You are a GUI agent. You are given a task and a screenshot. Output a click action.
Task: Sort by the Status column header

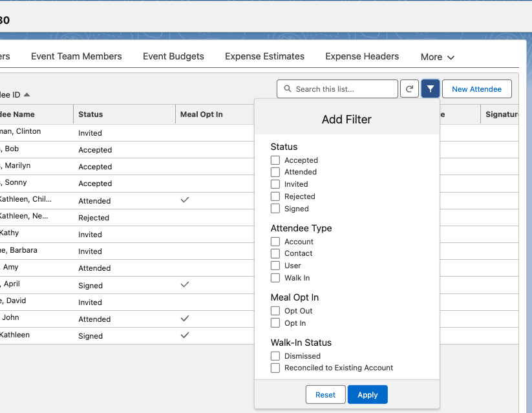[x=90, y=114]
